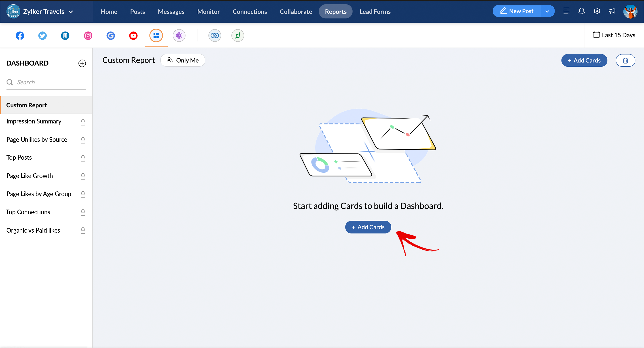Viewport: 644px width, 348px height.
Task: Click lock icon beside Page Like Growth
Action: (x=83, y=176)
